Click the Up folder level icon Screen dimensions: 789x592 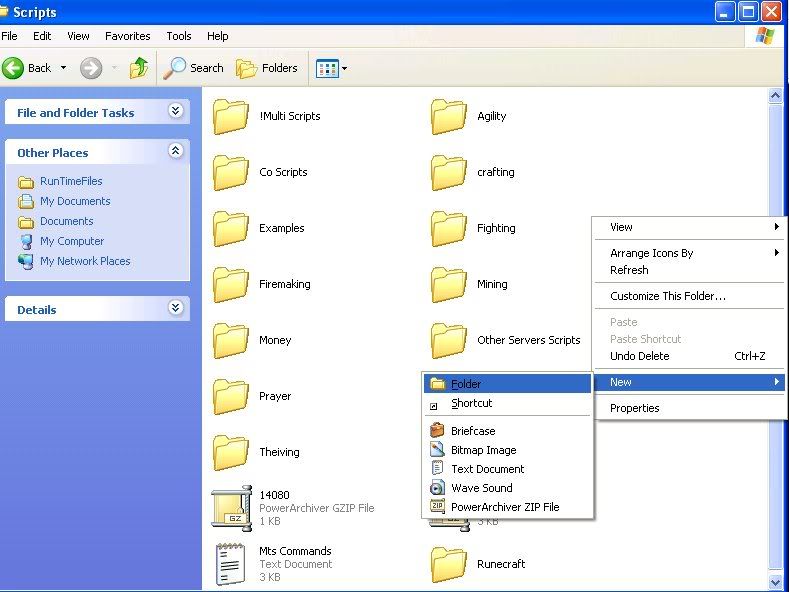pos(139,68)
